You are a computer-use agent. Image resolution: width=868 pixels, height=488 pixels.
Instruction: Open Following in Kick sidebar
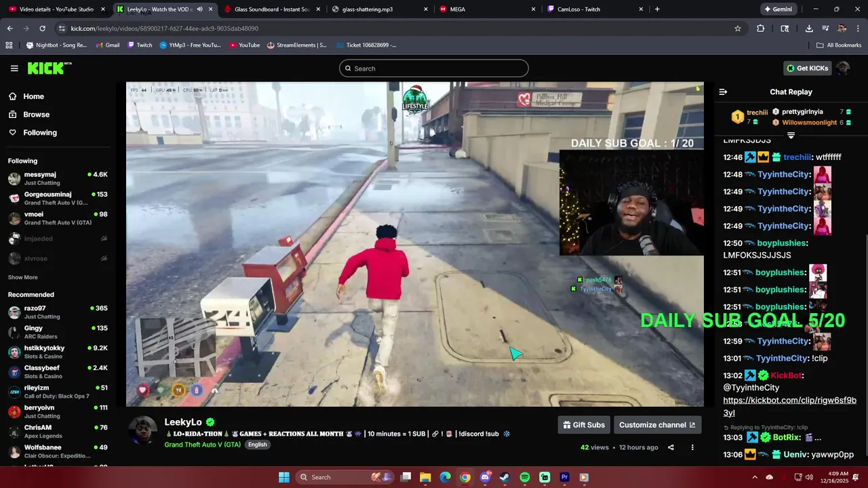[40, 133]
